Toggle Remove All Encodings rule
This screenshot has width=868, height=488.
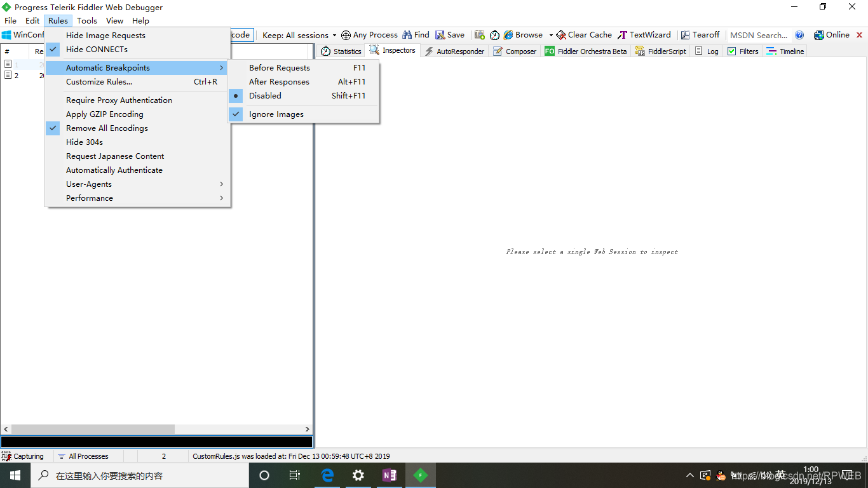pos(137,128)
